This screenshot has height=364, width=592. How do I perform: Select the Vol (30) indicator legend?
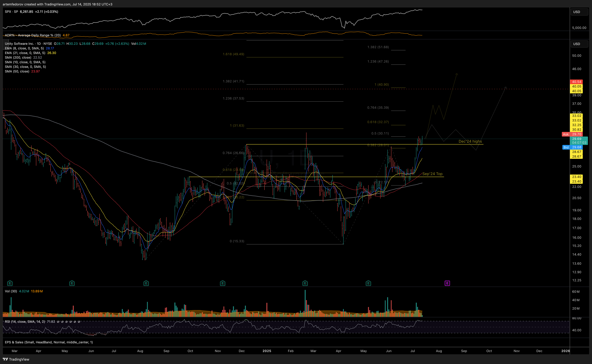point(11,291)
